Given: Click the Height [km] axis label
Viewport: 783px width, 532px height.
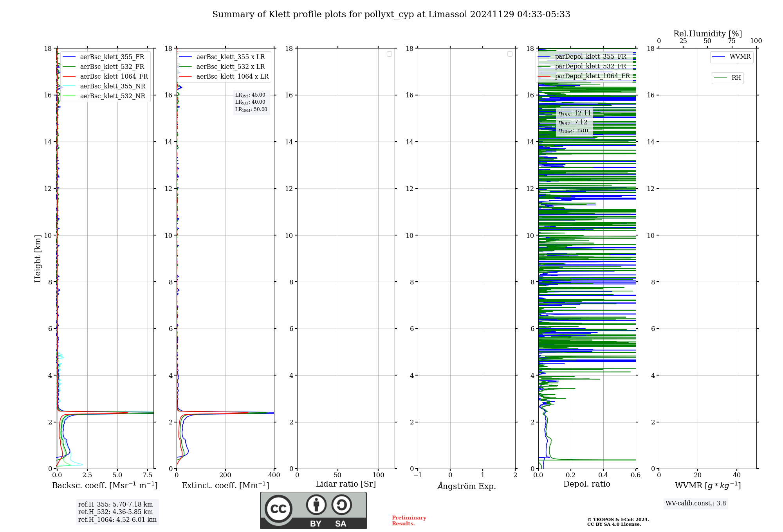Looking at the screenshot, I should click(38, 259).
